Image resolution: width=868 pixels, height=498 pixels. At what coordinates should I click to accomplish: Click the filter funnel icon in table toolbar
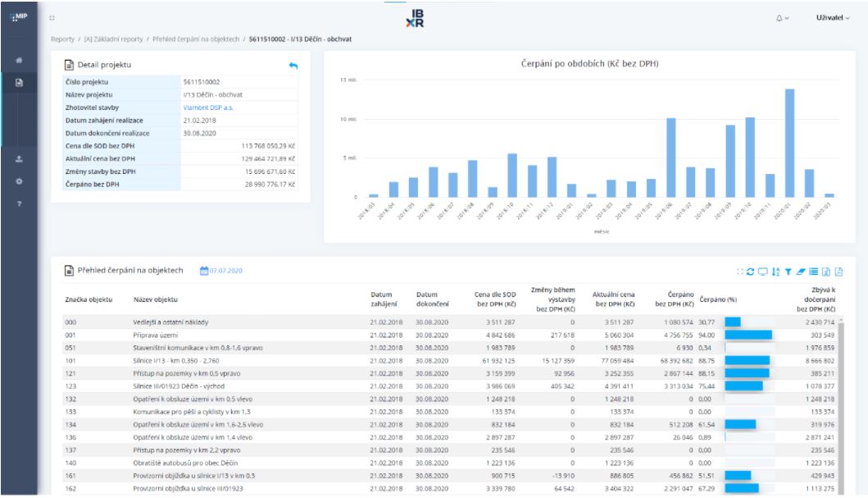[788, 272]
